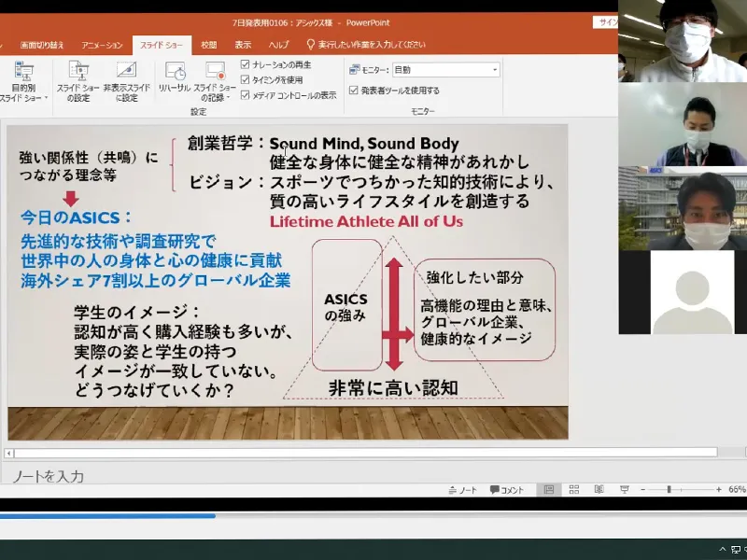The image size is (747, 560).
Task: Click the '学生のイメージ：' text block
Action: click(183, 352)
